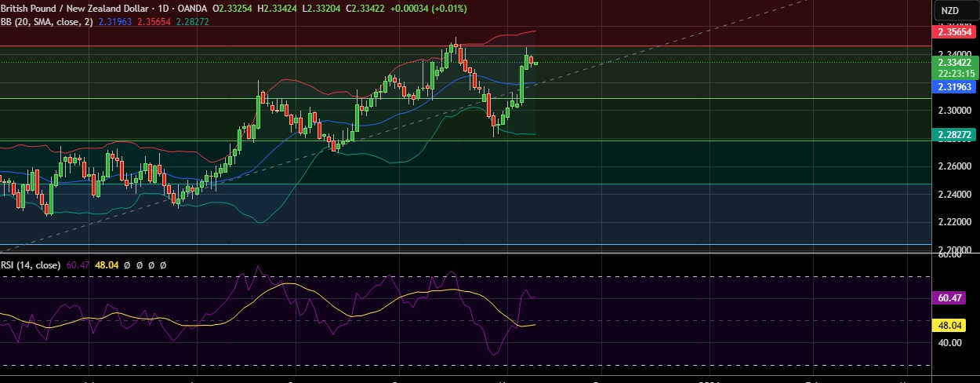Image resolution: width=980 pixels, height=383 pixels.
Task: Click the BB lower value 2.28272 in the legend
Action: [194, 22]
